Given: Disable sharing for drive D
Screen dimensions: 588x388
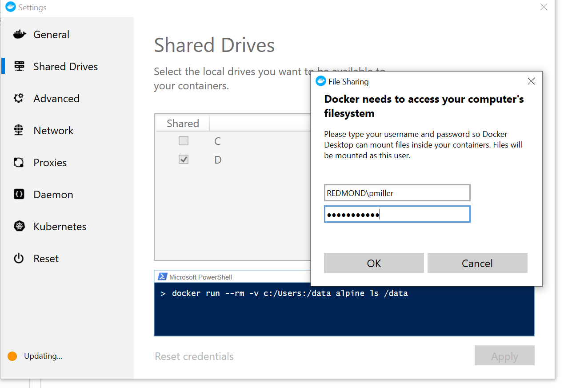Looking at the screenshot, I should [184, 159].
